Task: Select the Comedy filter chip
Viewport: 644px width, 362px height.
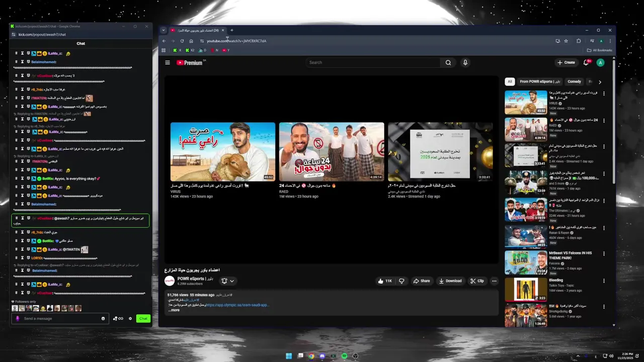Action: [574, 81]
